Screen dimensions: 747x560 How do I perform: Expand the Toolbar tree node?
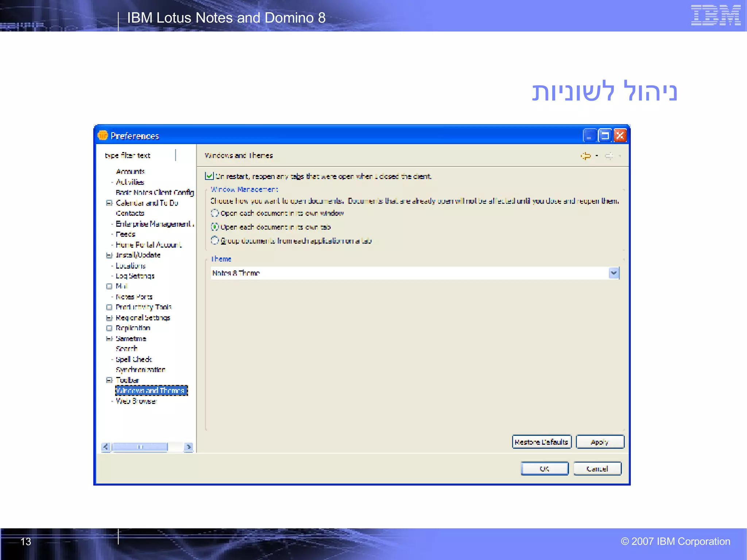pyautogui.click(x=109, y=380)
